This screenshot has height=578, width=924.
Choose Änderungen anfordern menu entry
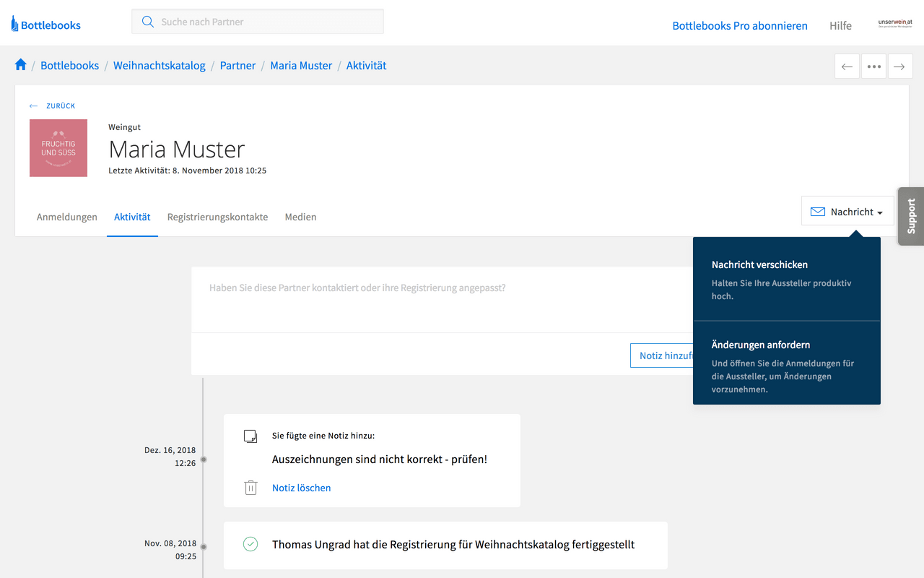coord(787,363)
